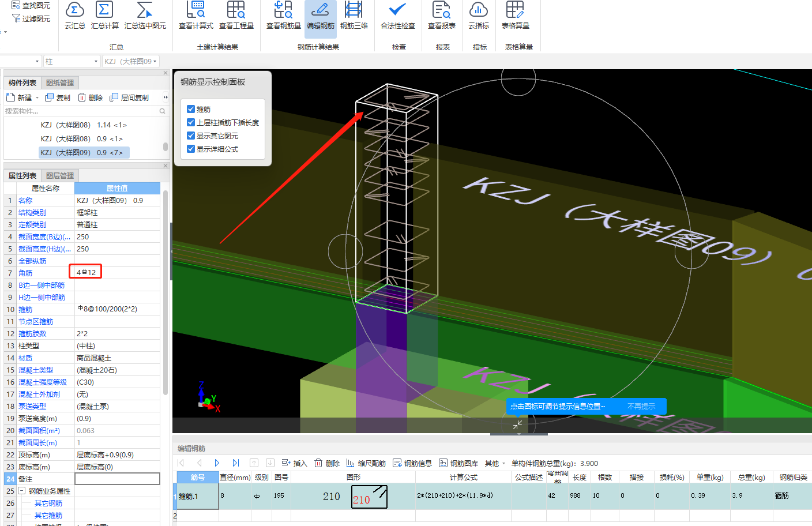The height and width of the screenshot is (526, 812).
Task: Create new component with 新建
Action: click(19, 97)
